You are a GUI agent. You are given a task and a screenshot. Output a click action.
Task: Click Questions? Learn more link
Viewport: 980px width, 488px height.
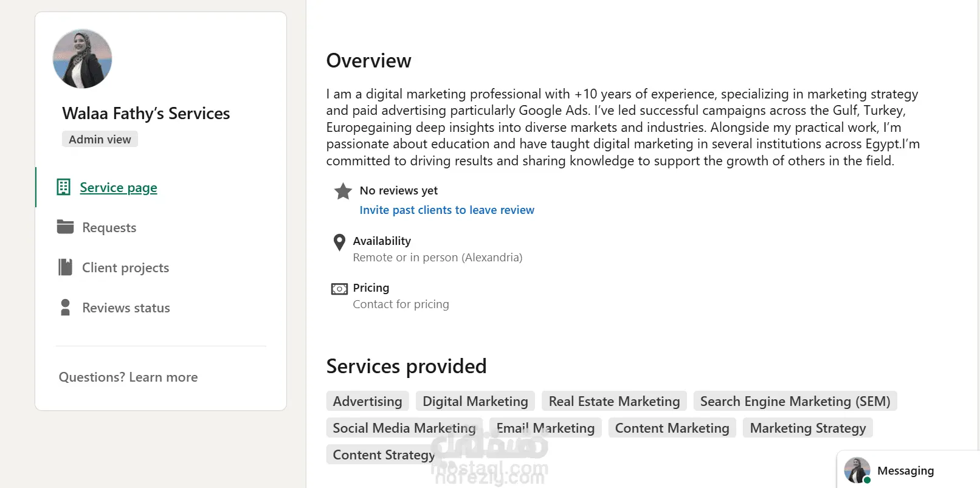[x=128, y=377]
